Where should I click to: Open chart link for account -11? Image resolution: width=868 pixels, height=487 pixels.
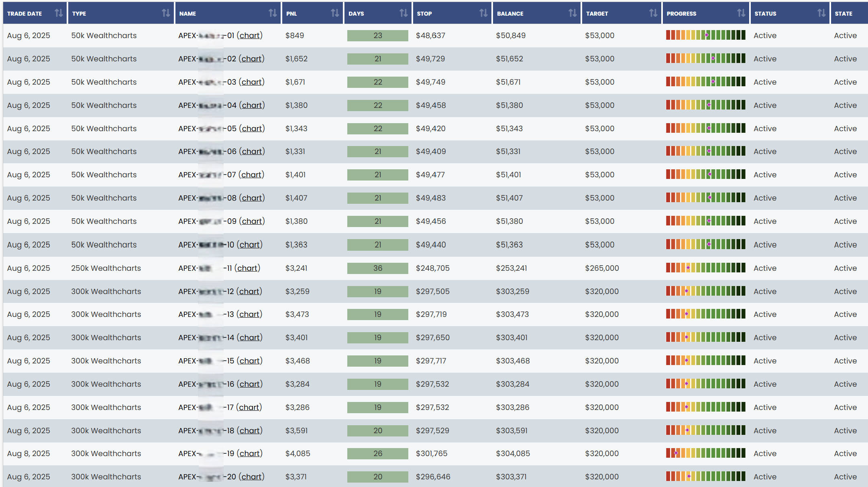click(x=247, y=268)
